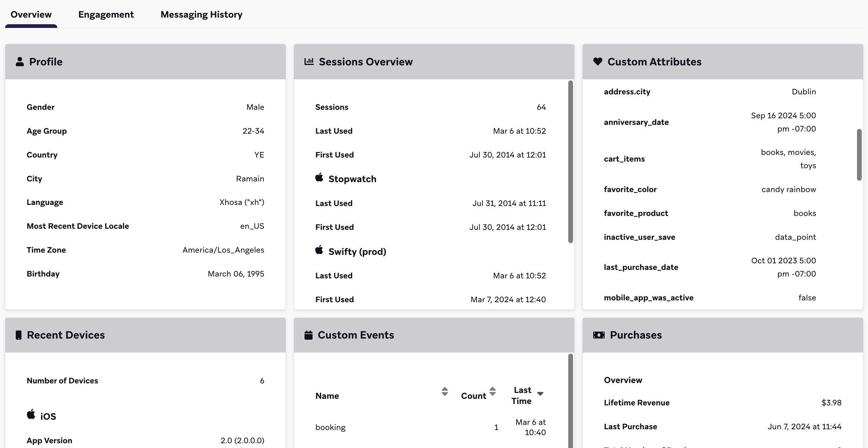Click Apple icon beside Stopwatch app
Image resolution: width=868 pixels, height=448 pixels.
click(319, 178)
